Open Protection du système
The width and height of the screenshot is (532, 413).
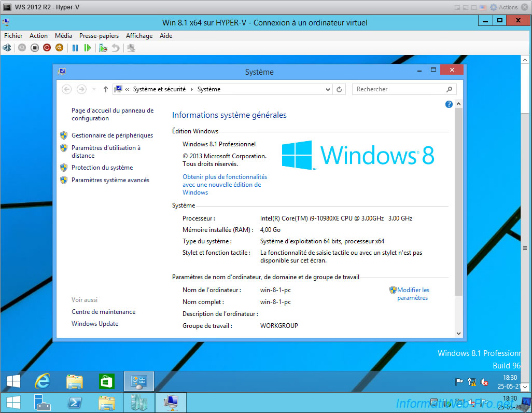click(102, 168)
